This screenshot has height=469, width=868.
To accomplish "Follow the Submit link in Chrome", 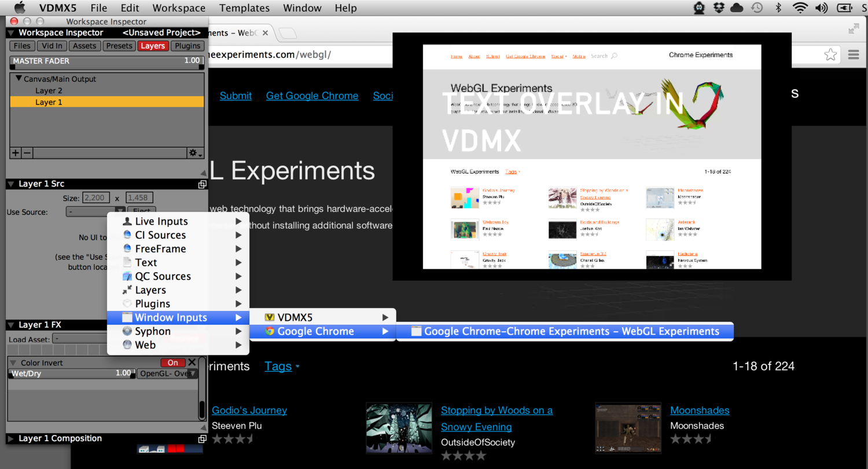I will tap(236, 96).
